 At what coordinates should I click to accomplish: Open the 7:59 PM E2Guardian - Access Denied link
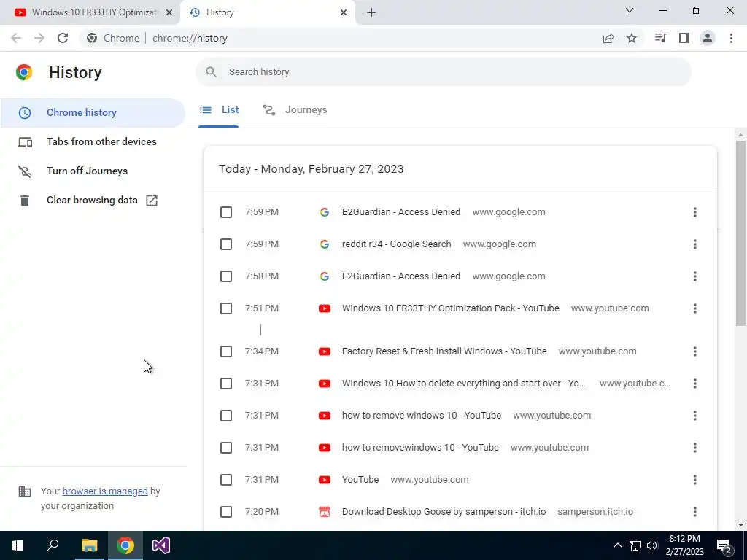(401, 212)
